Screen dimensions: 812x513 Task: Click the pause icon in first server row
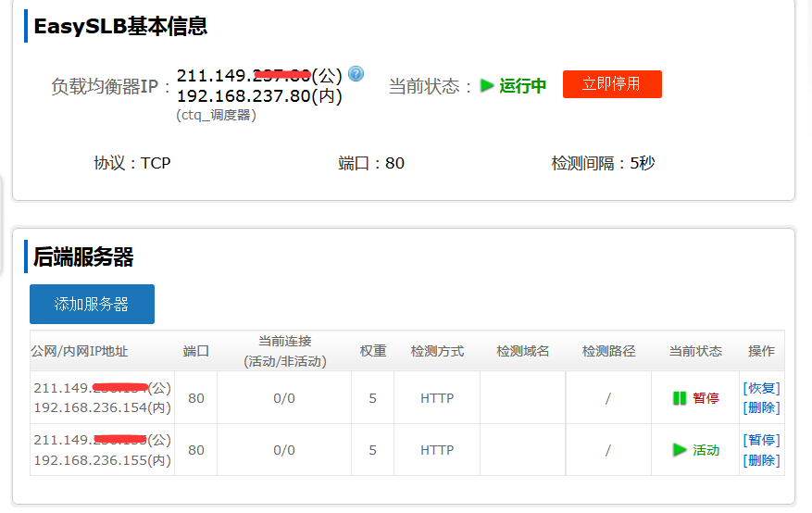[680, 398]
